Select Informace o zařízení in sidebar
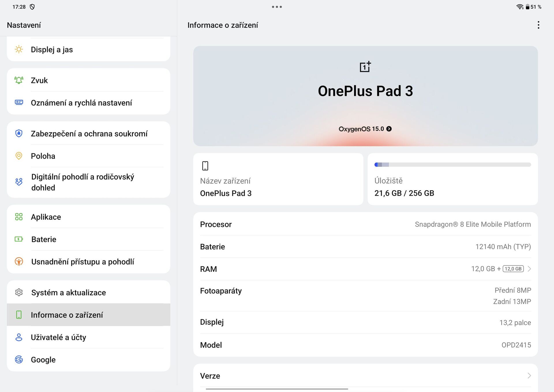 [67, 315]
